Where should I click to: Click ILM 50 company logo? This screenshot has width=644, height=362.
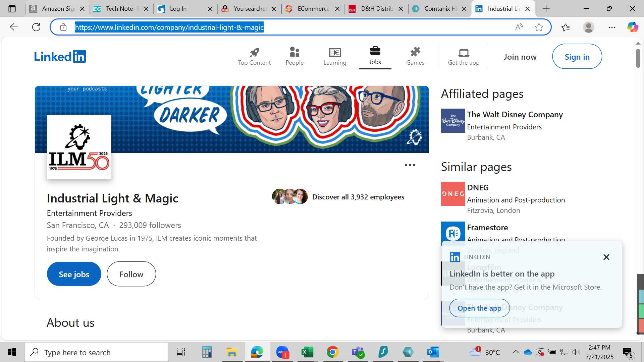(79, 147)
